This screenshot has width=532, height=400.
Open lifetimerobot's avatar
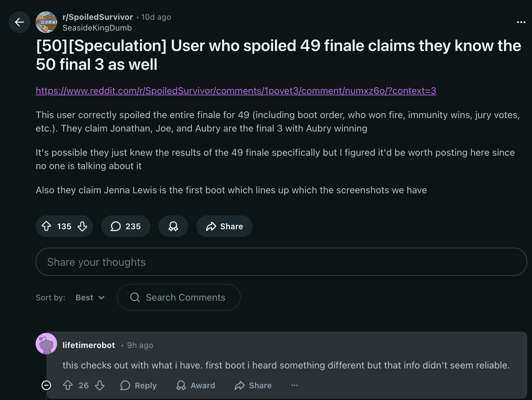tap(46, 344)
